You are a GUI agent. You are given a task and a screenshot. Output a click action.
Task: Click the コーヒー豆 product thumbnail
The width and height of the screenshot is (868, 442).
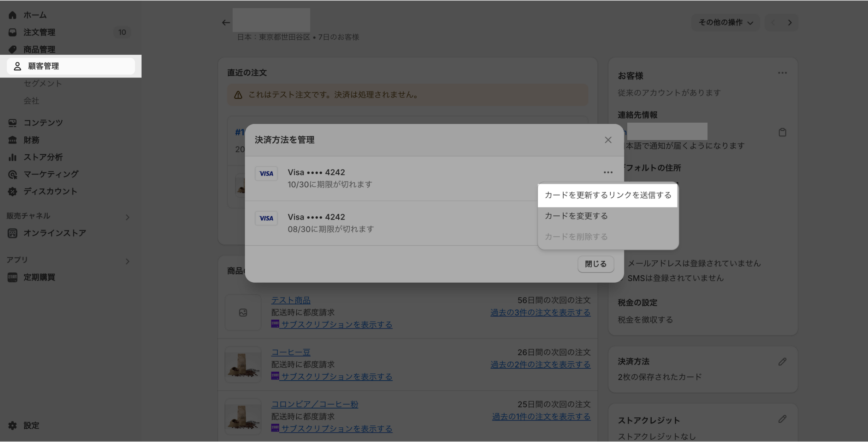(243, 364)
